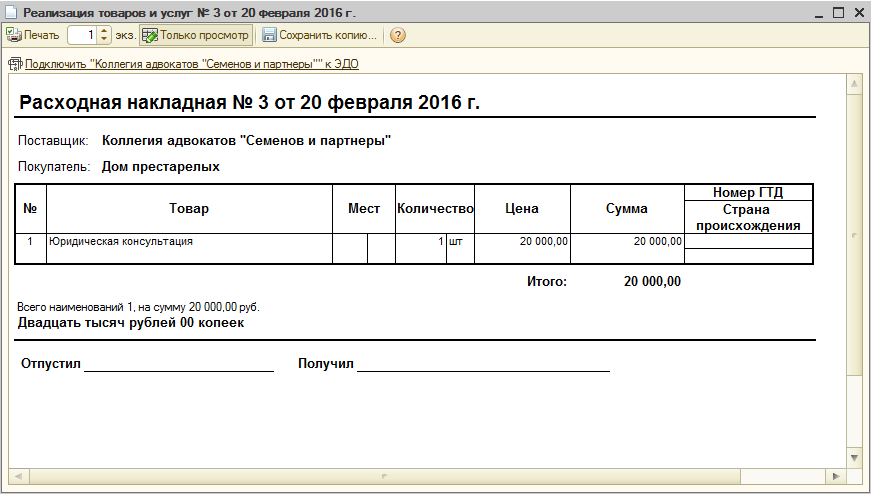Click the vertical scrollbar thumb
The image size is (871, 494).
(x=854, y=235)
